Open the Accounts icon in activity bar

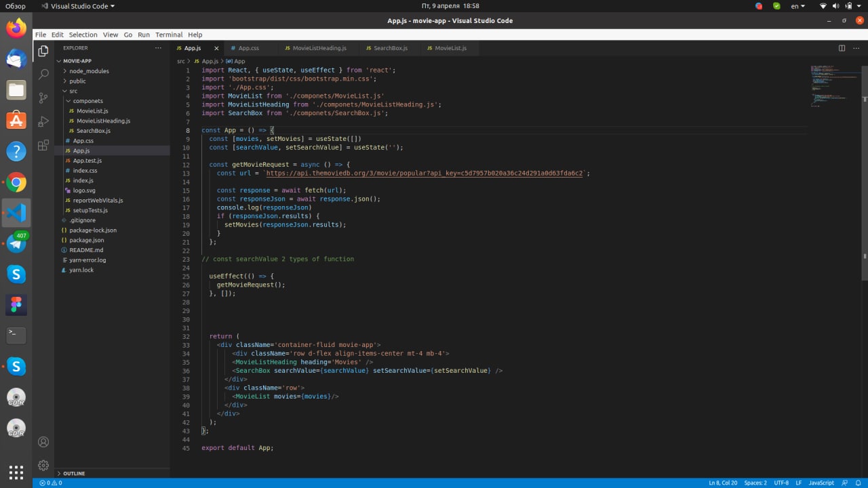click(x=43, y=442)
